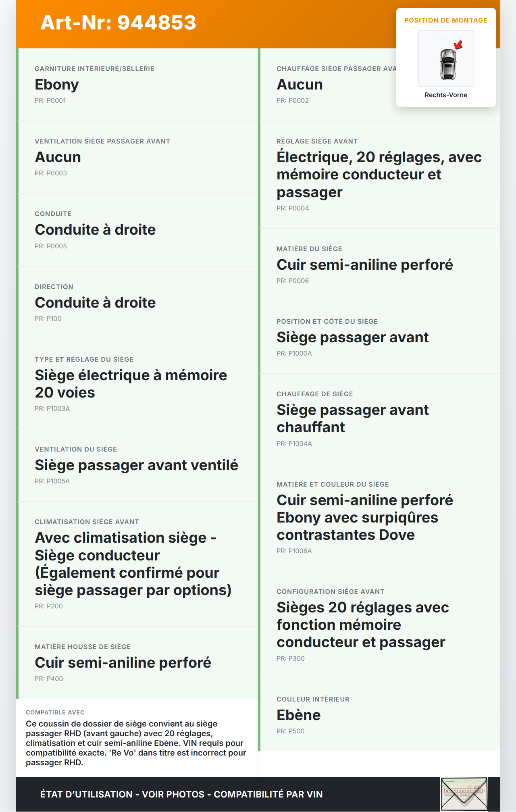Click the Ebony interior trim value
This screenshot has height=812, width=516.
pos(57,85)
